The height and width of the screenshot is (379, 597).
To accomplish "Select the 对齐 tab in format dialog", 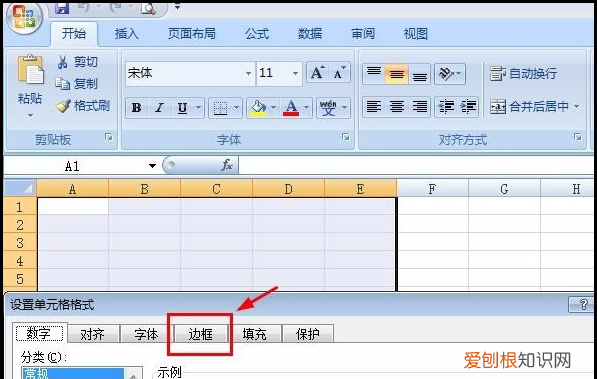I will [x=93, y=334].
